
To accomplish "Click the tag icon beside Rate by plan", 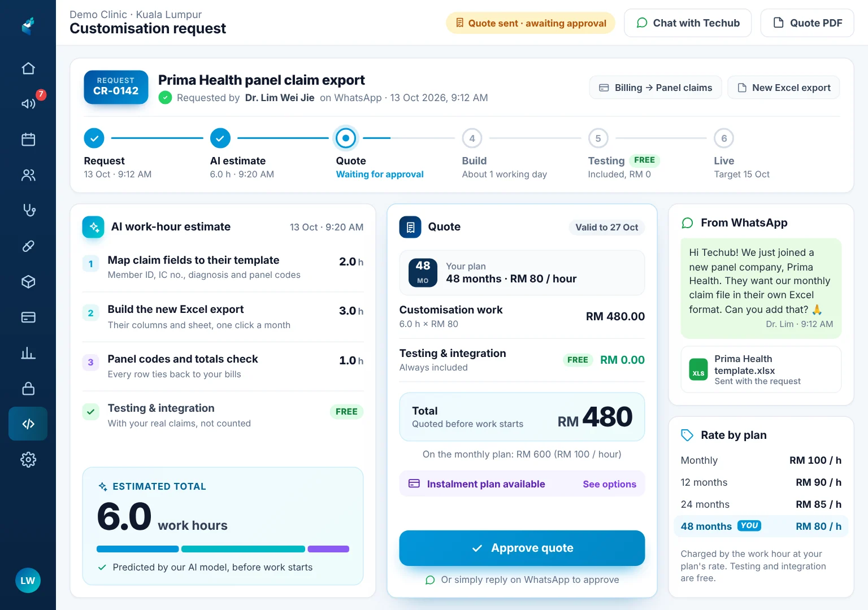I will coord(687,435).
